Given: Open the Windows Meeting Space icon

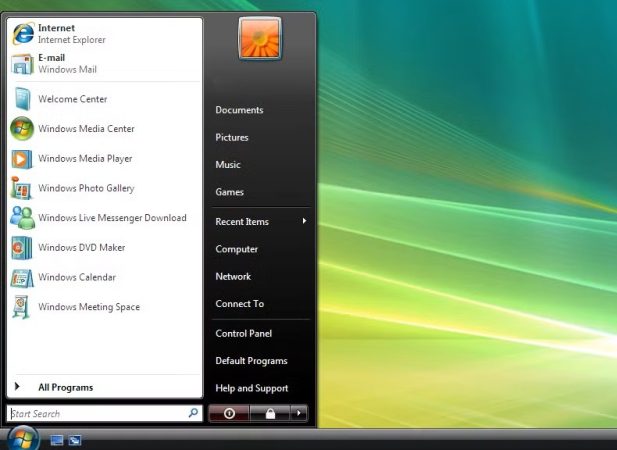Looking at the screenshot, I should click(21, 307).
